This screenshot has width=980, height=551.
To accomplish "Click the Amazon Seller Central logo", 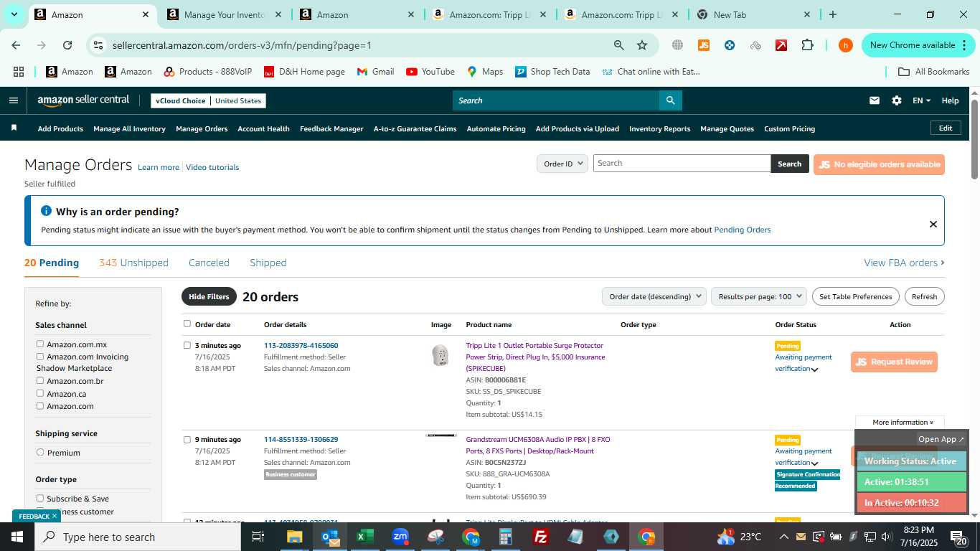I will (x=83, y=100).
